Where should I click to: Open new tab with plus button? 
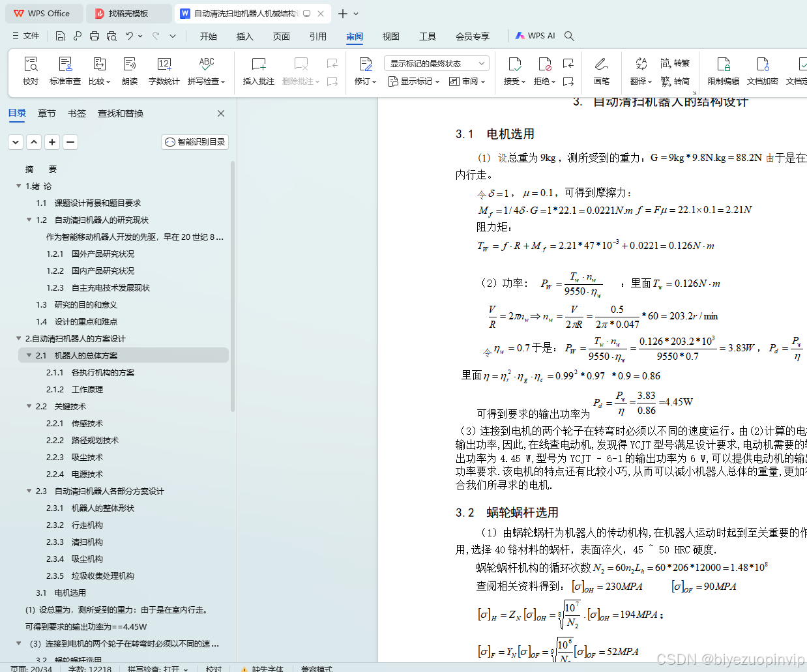(x=343, y=13)
